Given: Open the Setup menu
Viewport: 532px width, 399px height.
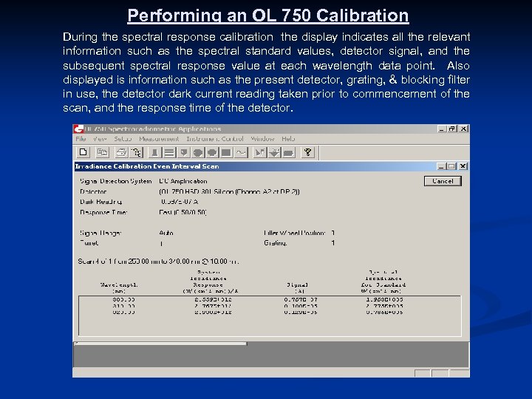Looking at the screenshot, I should click(123, 139).
